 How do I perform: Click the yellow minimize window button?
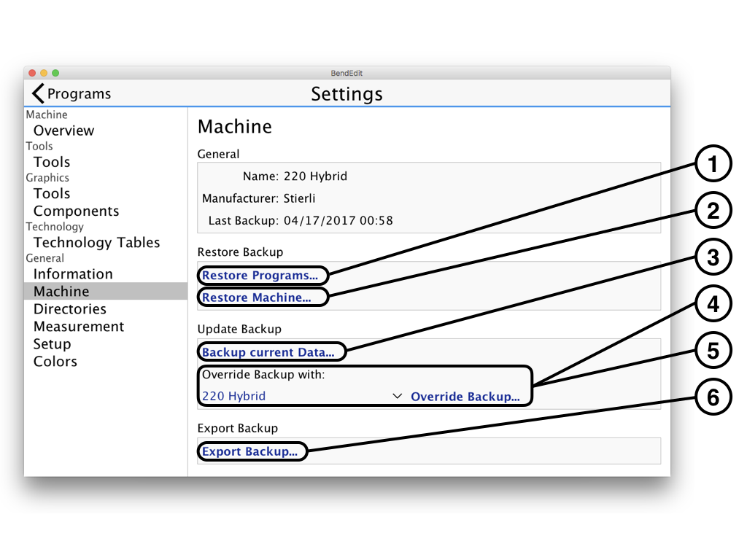pyautogui.click(x=44, y=73)
